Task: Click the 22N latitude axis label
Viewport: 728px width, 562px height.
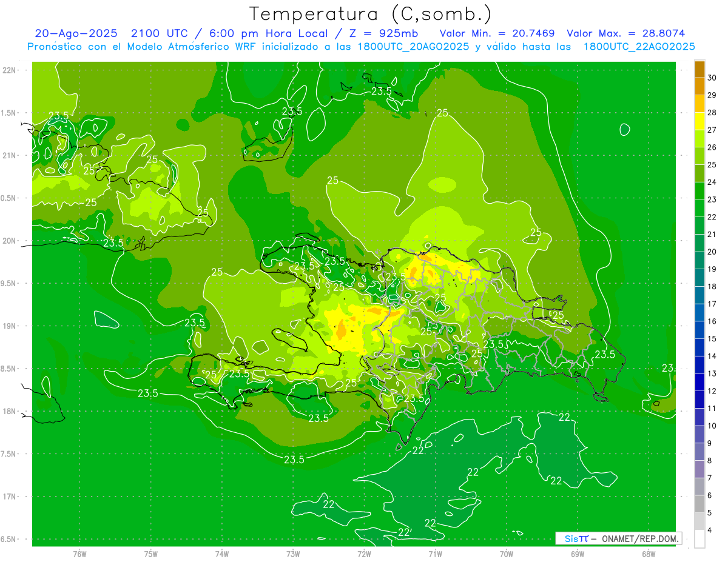Action: [x=10, y=70]
